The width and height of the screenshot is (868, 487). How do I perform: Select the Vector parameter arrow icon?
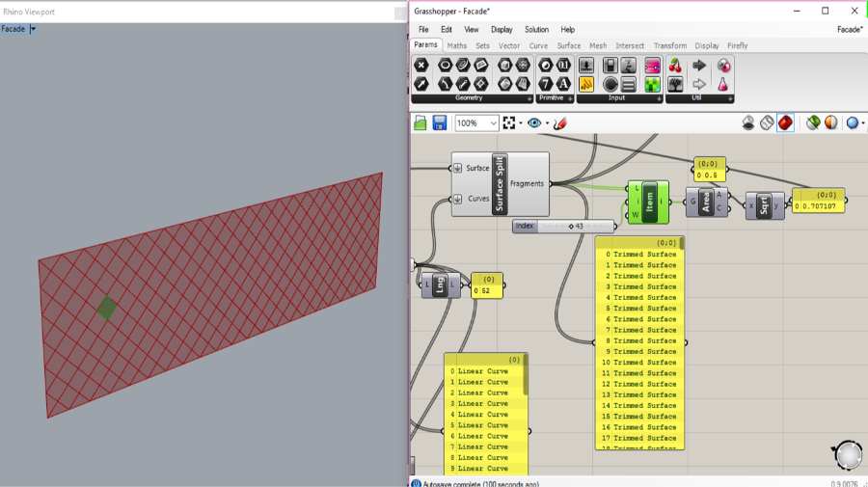[421, 84]
